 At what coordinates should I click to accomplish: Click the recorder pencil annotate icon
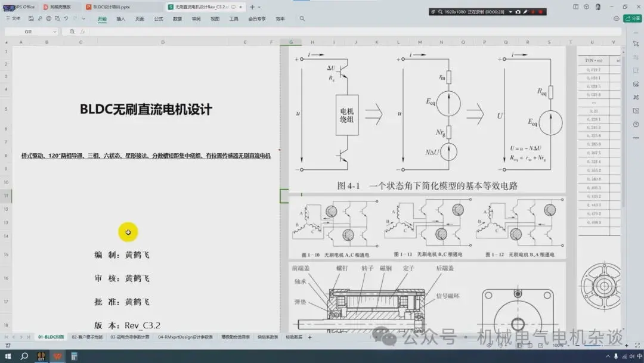pos(525,12)
